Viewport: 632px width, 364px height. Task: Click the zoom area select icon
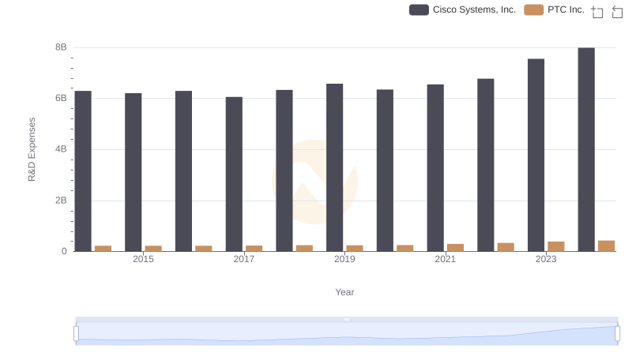[597, 12]
